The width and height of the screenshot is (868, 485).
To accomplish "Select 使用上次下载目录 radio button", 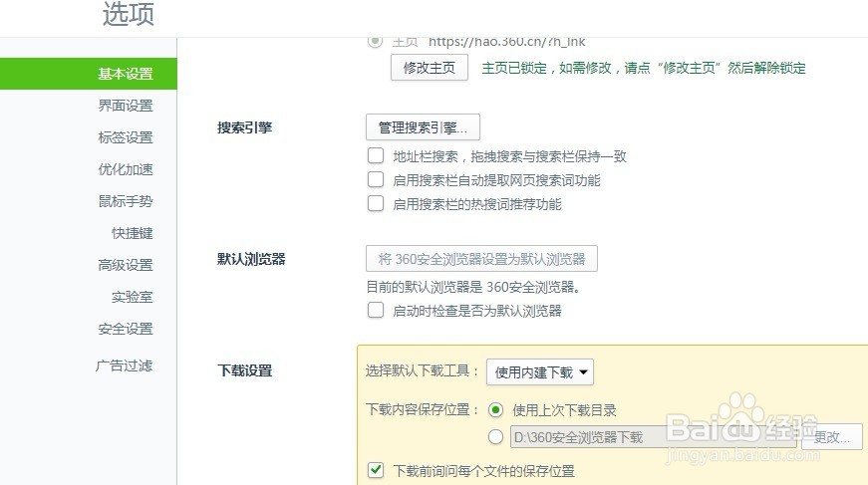I will click(x=495, y=409).
